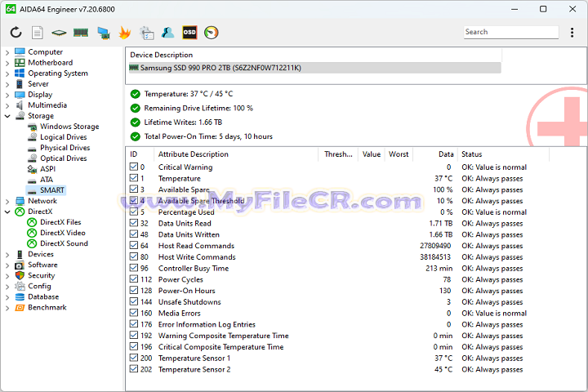
Task: Select the Samsung SSD 990 PRO device
Action: 314,68
